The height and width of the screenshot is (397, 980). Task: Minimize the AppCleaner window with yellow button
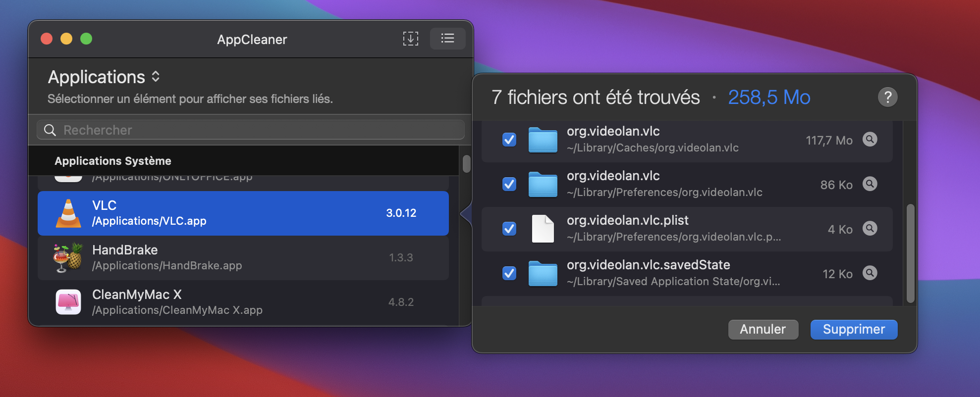pos(66,39)
